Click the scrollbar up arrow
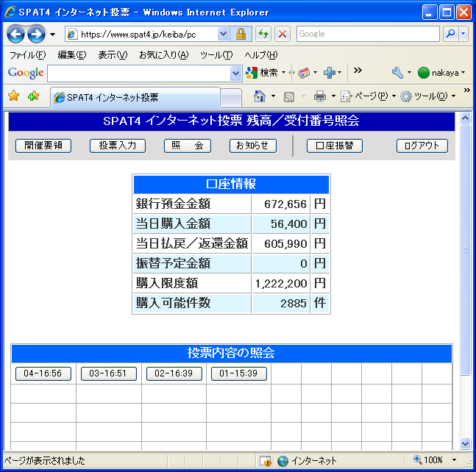The image size is (476, 472). [465, 118]
